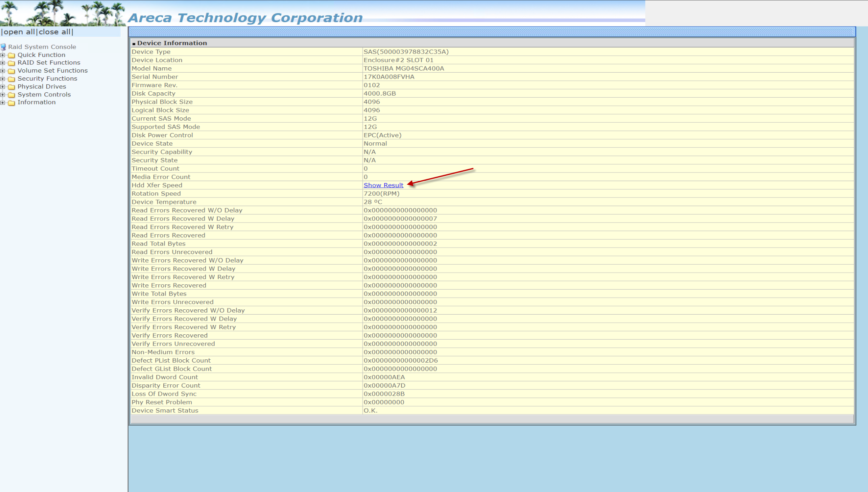Click the close all link
868x492 pixels.
coord(54,32)
